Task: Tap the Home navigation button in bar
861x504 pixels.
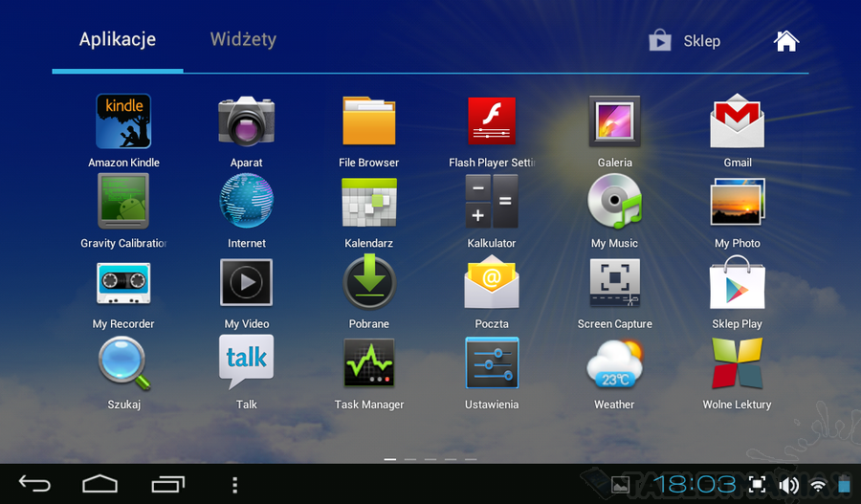Action: pyautogui.click(x=99, y=484)
